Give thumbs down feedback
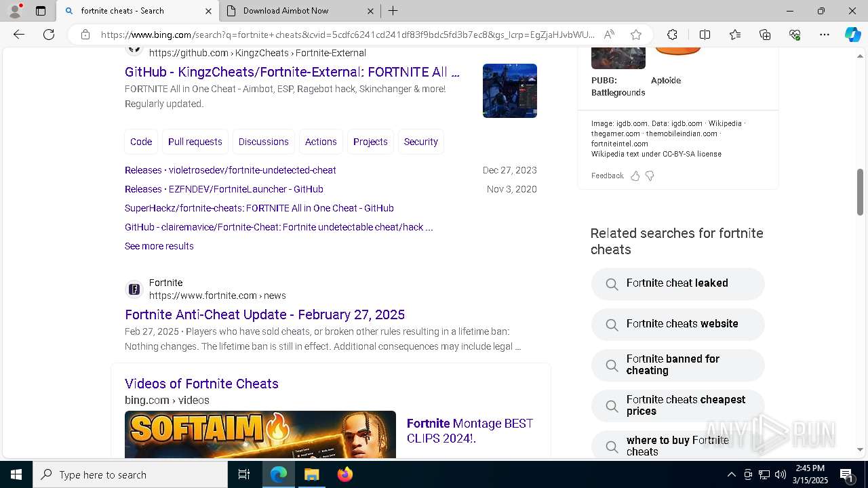Screen dimensions: 868x488 (650, 176)
